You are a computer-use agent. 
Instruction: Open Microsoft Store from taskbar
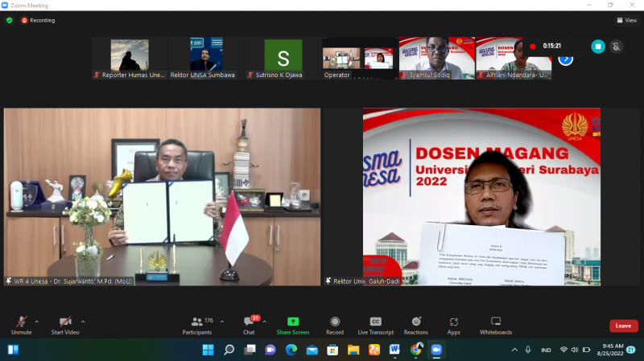[332, 350]
